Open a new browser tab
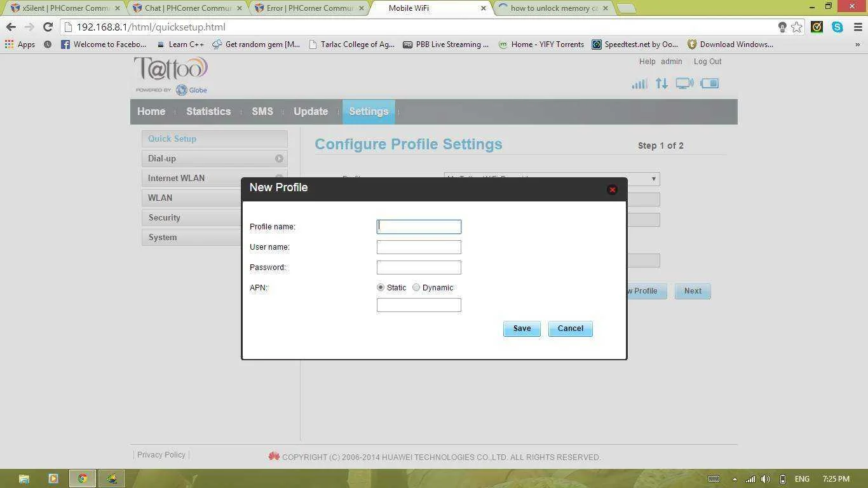 (x=627, y=8)
